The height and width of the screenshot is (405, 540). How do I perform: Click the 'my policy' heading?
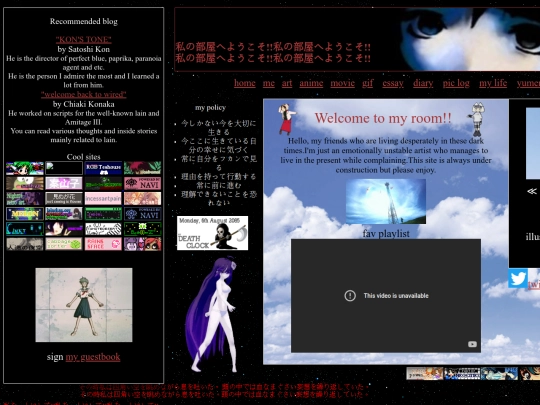pyautogui.click(x=210, y=107)
